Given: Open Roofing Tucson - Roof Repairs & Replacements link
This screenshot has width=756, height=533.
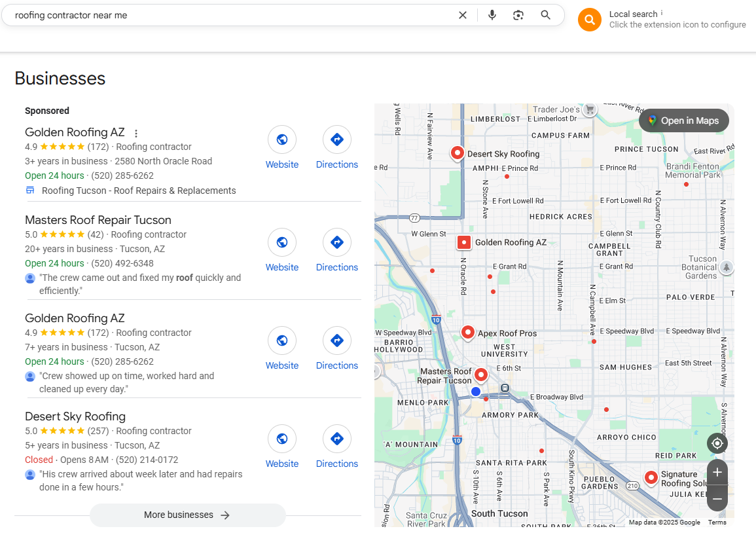Looking at the screenshot, I should [139, 191].
